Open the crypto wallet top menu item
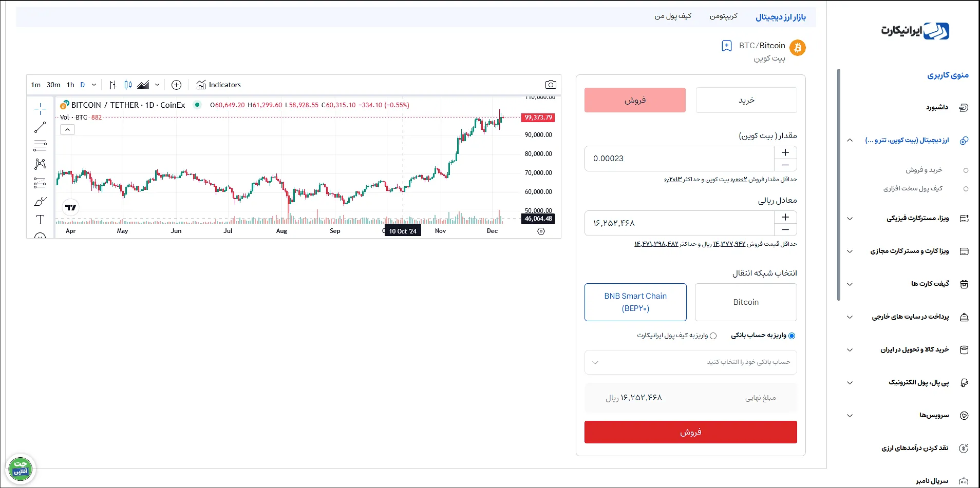Image resolution: width=980 pixels, height=488 pixels. point(673,16)
